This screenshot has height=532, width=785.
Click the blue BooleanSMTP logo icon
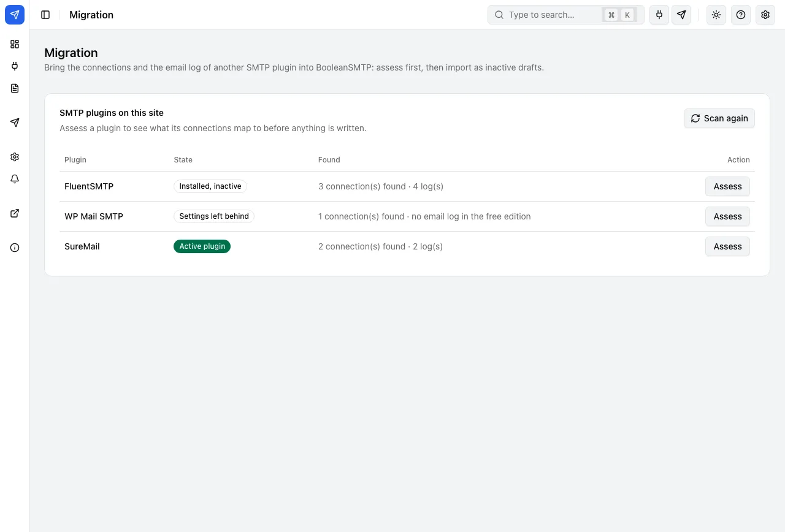click(x=15, y=15)
